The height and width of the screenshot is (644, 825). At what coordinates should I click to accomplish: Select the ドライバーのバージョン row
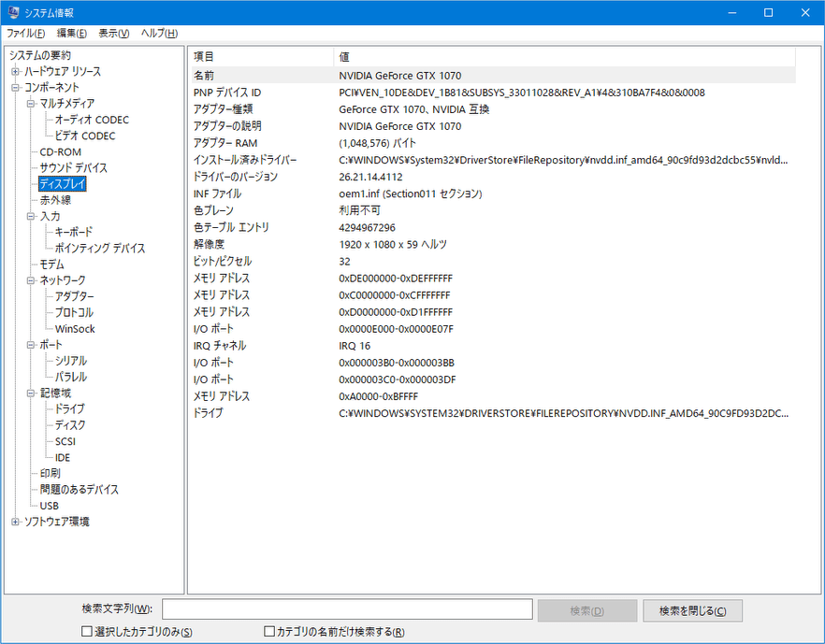point(235,177)
